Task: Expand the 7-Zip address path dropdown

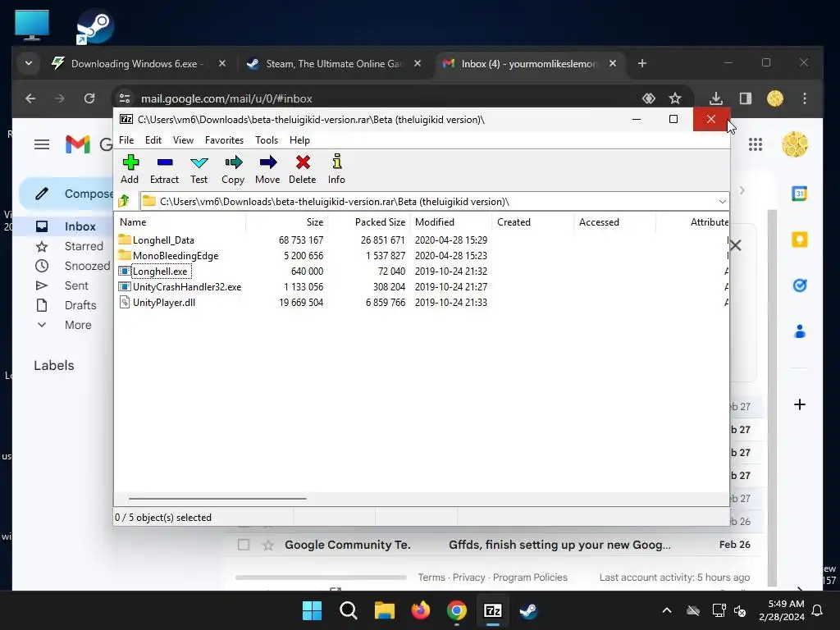Action: point(722,202)
